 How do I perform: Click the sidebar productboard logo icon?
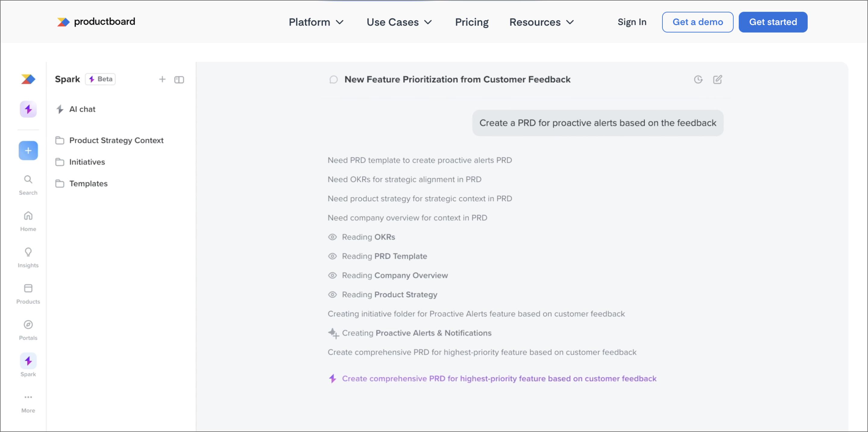click(x=28, y=79)
